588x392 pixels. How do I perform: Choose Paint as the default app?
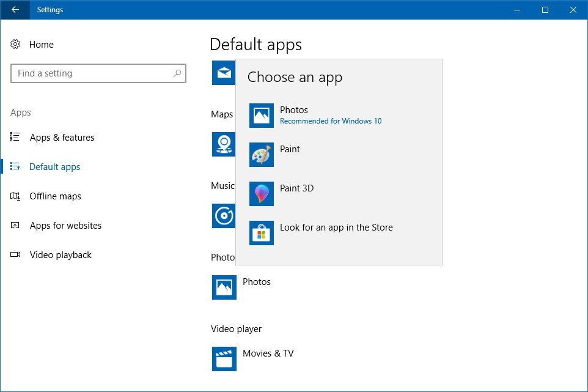pyautogui.click(x=290, y=154)
